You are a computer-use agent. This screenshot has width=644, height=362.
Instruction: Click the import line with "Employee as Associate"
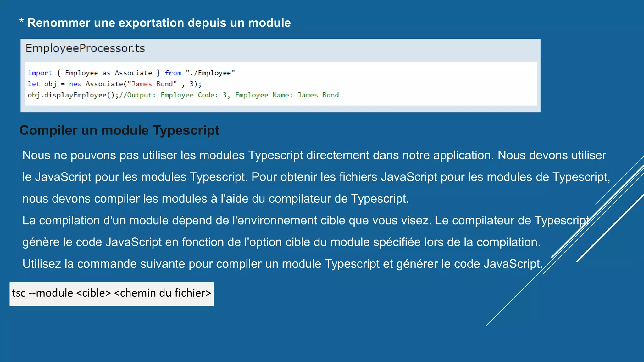pos(131,73)
